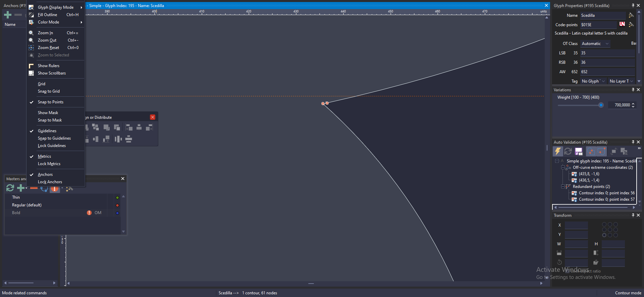The image size is (644, 297).
Task: Pin the Glyph Properties panel
Action: 633,5
